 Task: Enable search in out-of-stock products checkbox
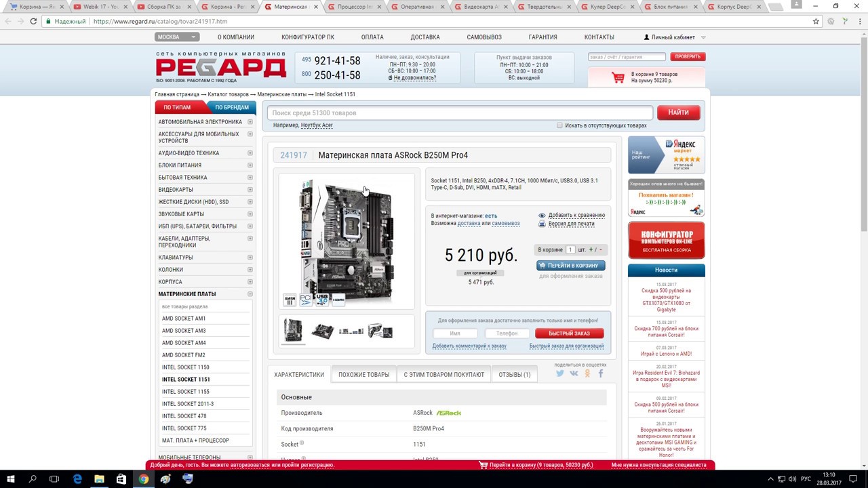(559, 125)
